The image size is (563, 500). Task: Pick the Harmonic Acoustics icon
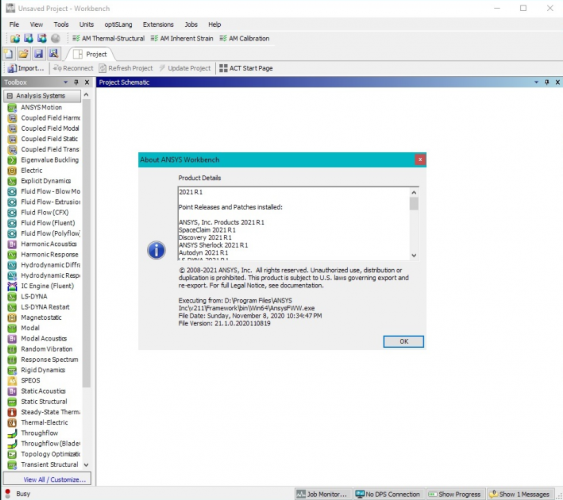click(12, 244)
